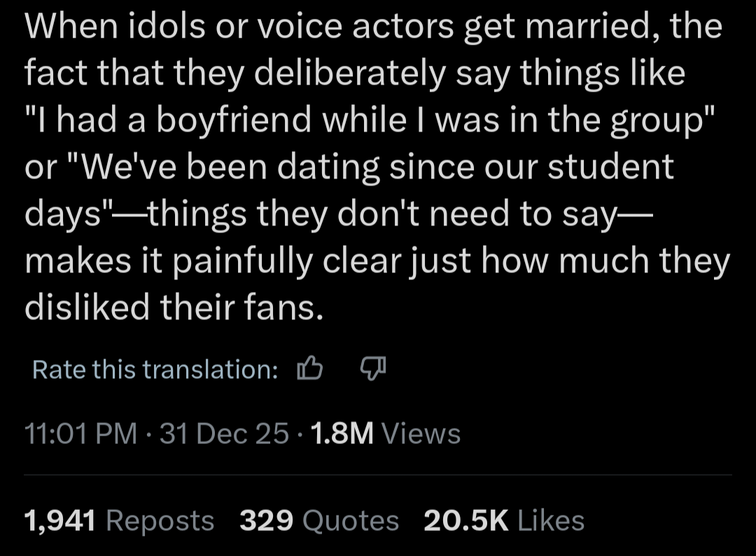The image size is (756, 556).
Task: Click the closing text "disliked their fans."
Action: point(174,306)
